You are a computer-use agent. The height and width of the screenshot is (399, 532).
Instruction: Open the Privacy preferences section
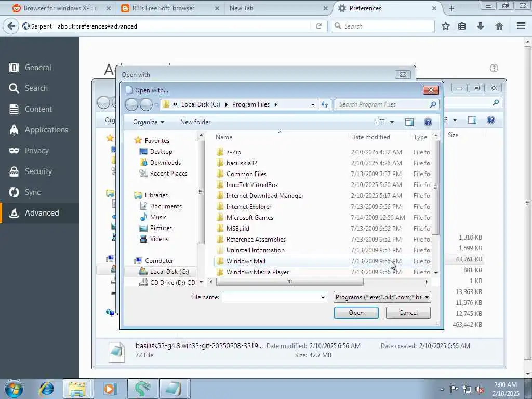point(39,150)
